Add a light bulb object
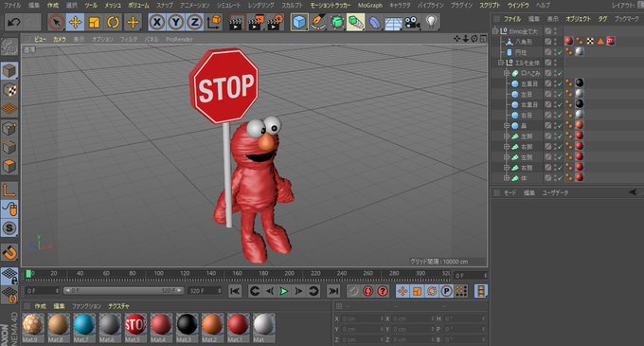 coord(431,22)
